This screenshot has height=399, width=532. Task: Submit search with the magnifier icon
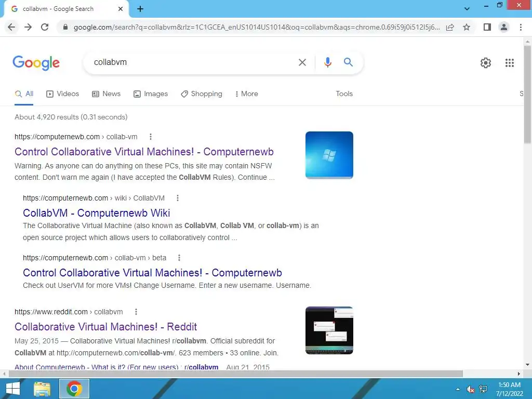348,62
